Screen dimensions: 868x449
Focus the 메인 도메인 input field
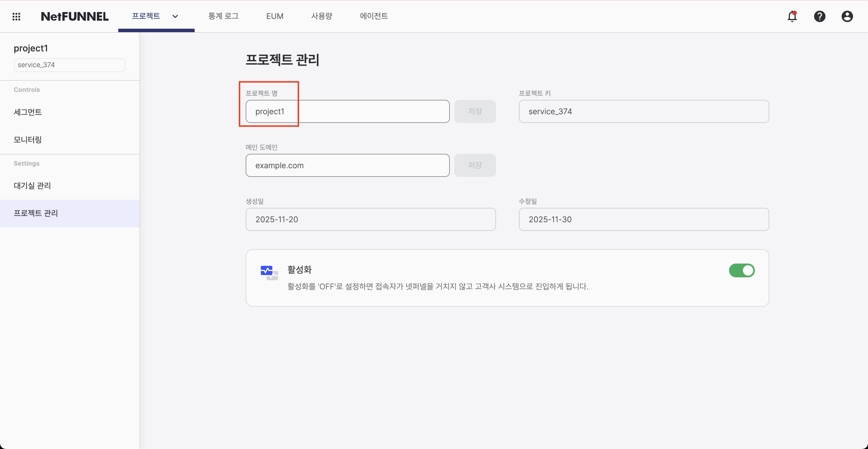tap(347, 165)
